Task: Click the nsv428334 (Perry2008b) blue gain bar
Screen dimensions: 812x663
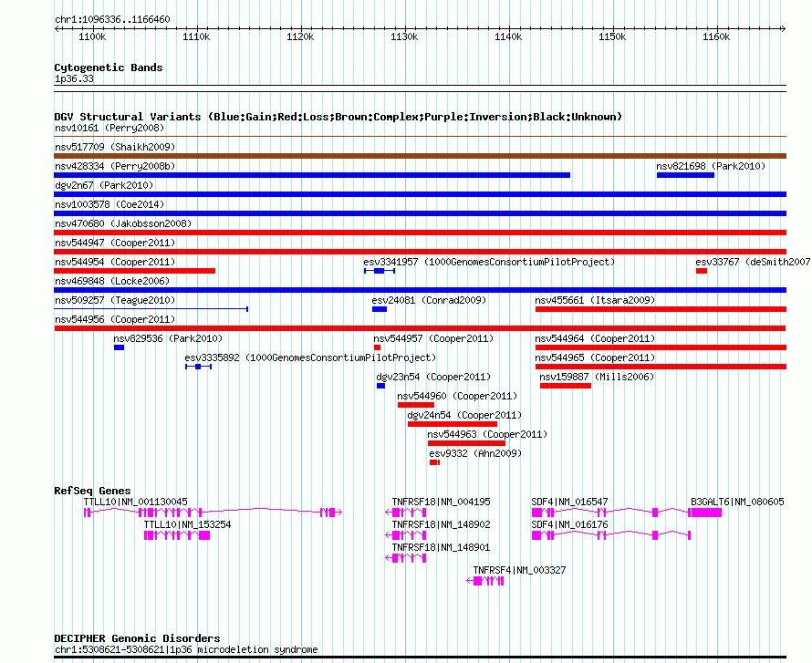Action: point(312,175)
